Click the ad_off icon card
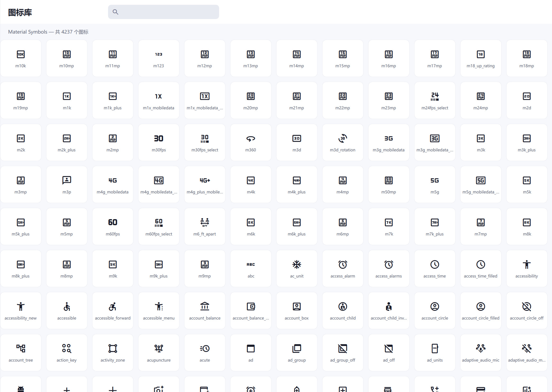 pos(389,353)
